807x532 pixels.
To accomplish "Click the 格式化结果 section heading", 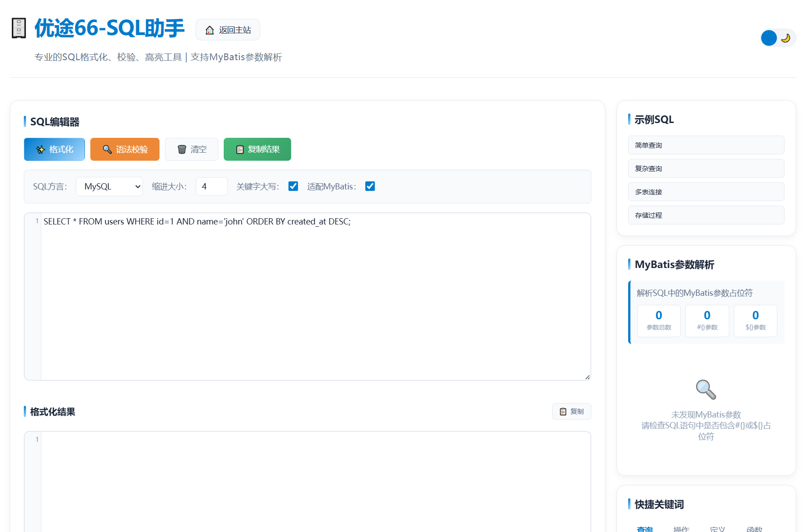I will pos(53,412).
